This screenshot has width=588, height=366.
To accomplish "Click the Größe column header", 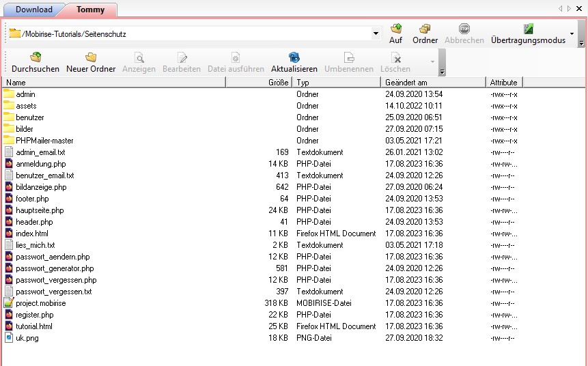I will click(x=260, y=83).
